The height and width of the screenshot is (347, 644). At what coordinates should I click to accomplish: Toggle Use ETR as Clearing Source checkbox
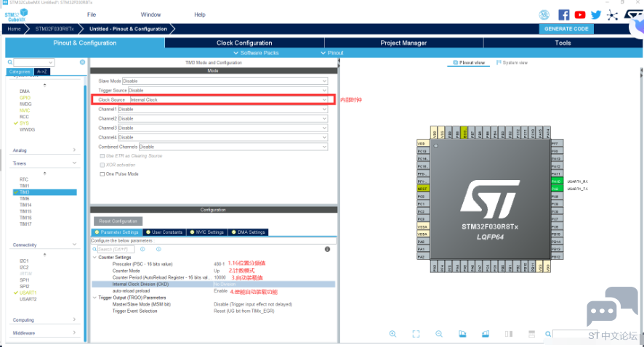pos(102,156)
